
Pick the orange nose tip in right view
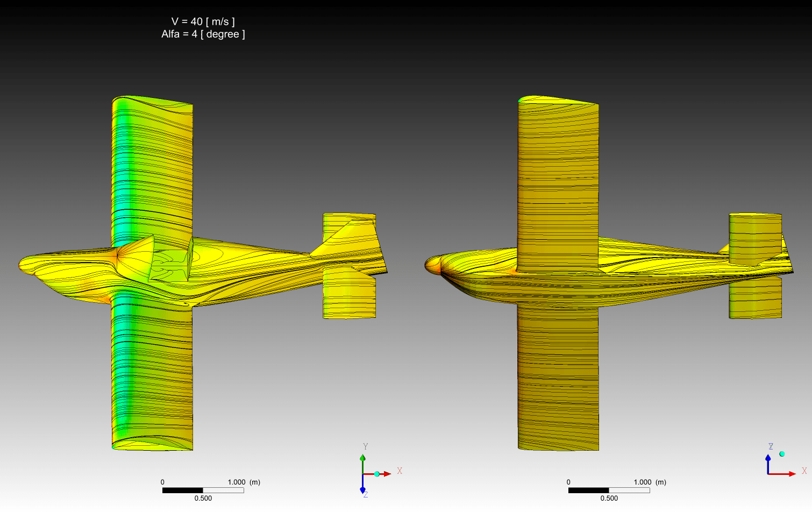click(x=432, y=265)
